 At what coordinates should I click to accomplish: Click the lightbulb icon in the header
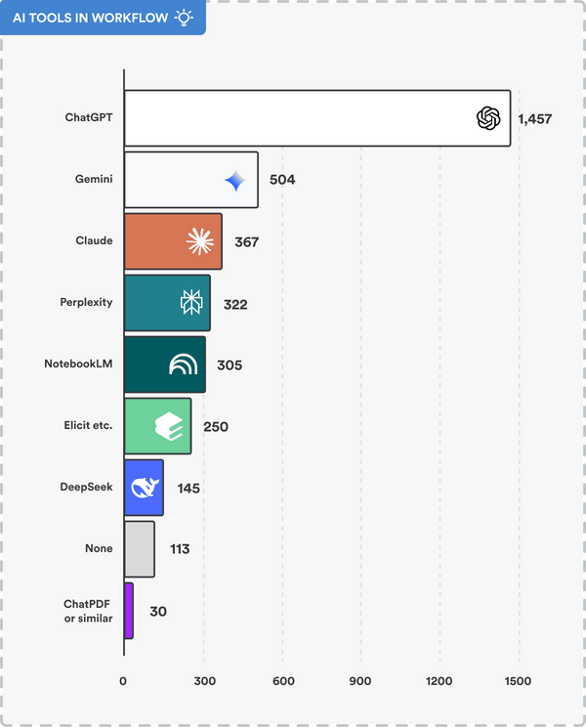184,18
